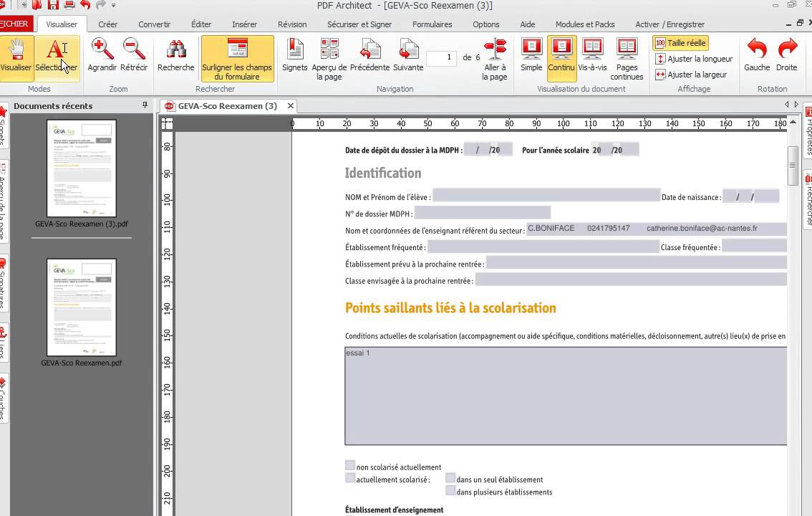This screenshot has height=516, width=812.
Task: Click N° de dossier MDPH field
Action: pos(482,212)
